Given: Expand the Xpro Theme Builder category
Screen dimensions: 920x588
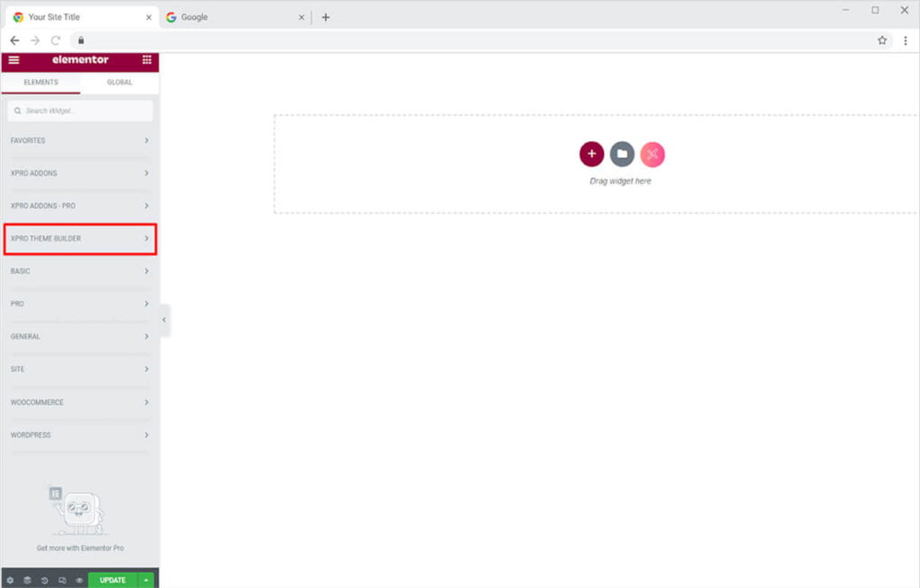Looking at the screenshot, I should pyautogui.click(x=80, y=239).
